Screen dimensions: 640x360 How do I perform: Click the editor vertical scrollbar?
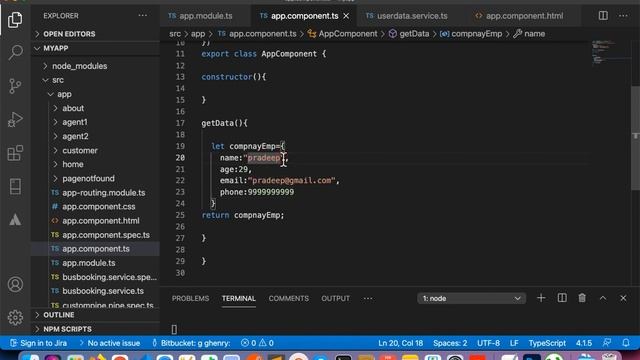click(x=635, y=138)
